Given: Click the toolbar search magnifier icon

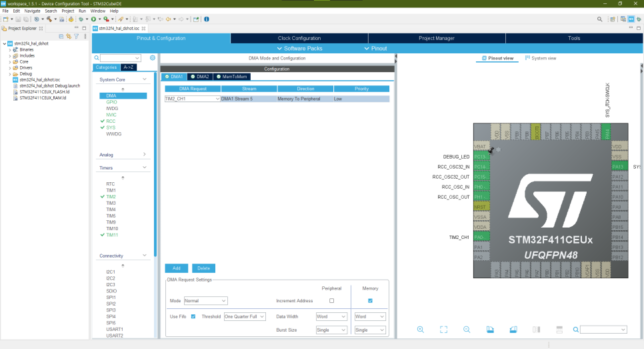Looking at the screenshot, I should coord(599,19).
